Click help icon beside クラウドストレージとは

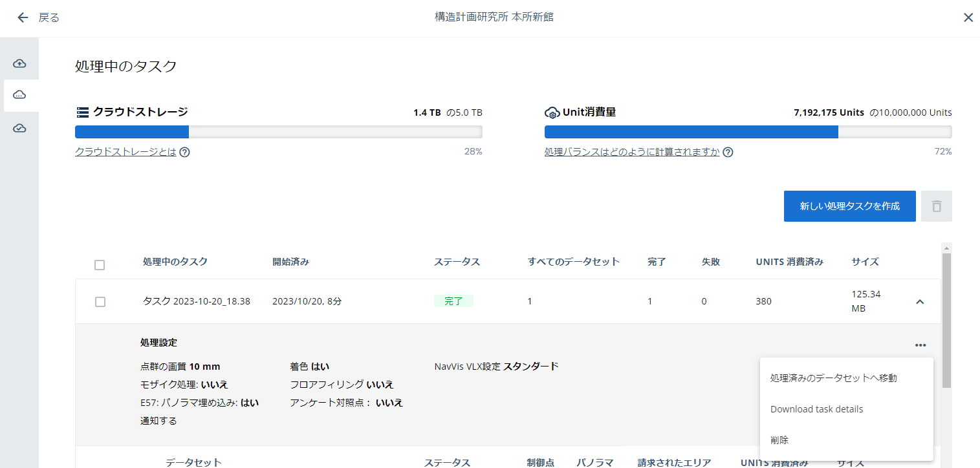(184, 153)
